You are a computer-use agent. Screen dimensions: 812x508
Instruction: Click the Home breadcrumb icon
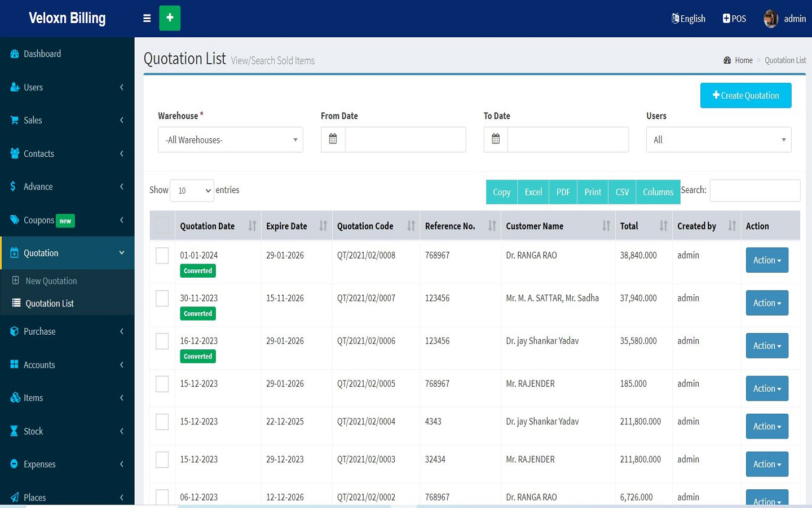[727, 60]
